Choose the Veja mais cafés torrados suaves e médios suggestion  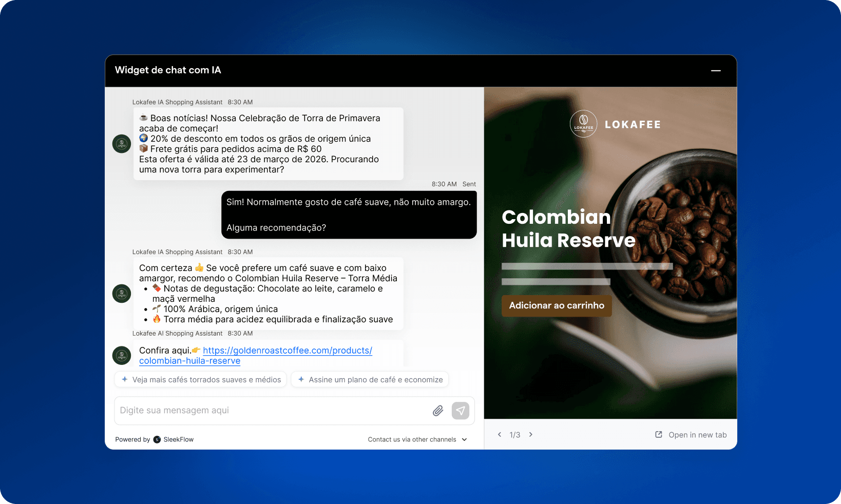(x=200, y=379)
